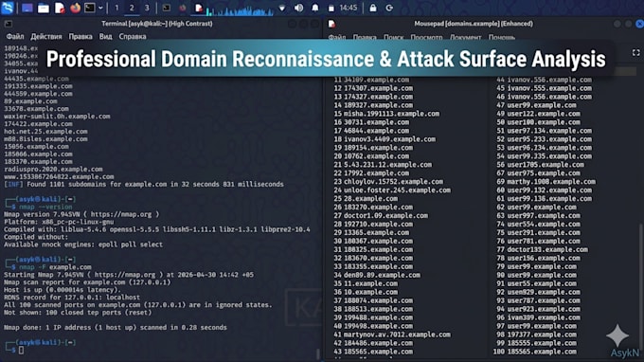Switch to workspace 3
This screenshot has width=644, height=362.
pyautogui.click(x=147, y=8)
